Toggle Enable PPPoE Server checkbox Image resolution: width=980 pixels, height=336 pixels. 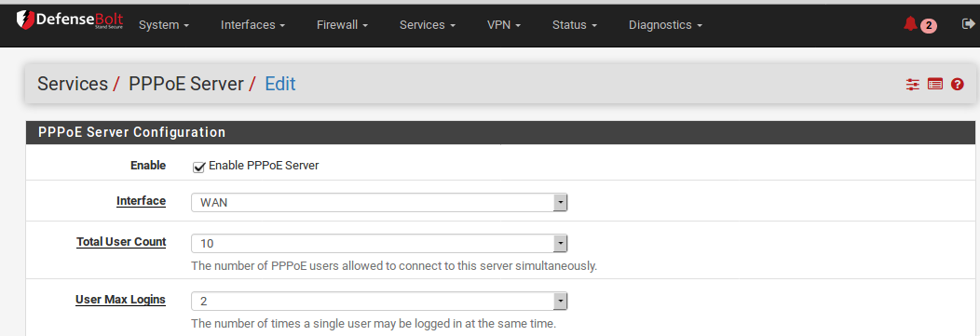(x=198, y=167)
